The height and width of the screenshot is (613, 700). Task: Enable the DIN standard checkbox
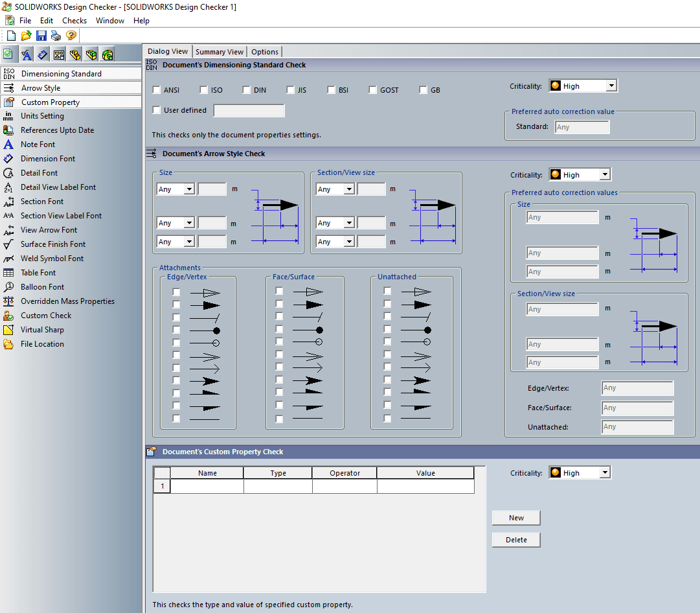tap(247, 90)
